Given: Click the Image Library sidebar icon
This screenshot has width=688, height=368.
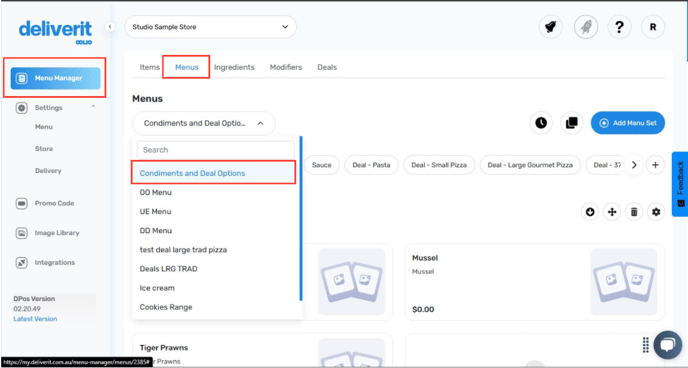Looking at the screenshot, I should click(22, 233).
